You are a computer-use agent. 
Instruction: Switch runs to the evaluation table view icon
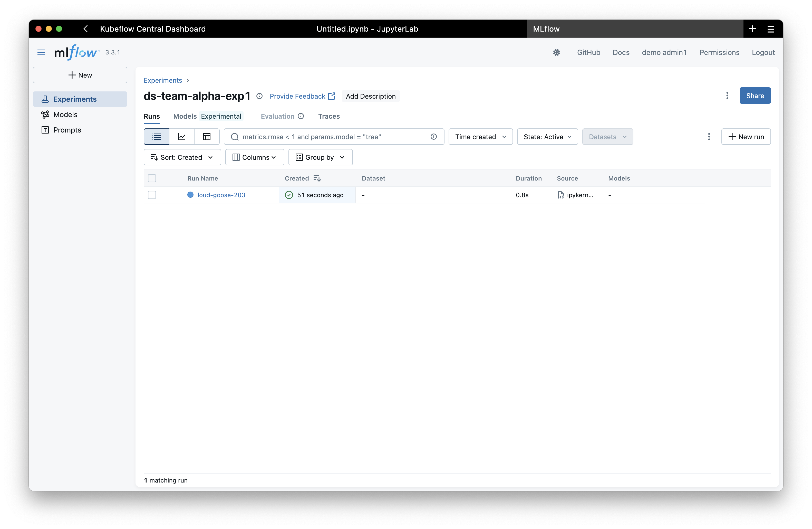(207, 137)
